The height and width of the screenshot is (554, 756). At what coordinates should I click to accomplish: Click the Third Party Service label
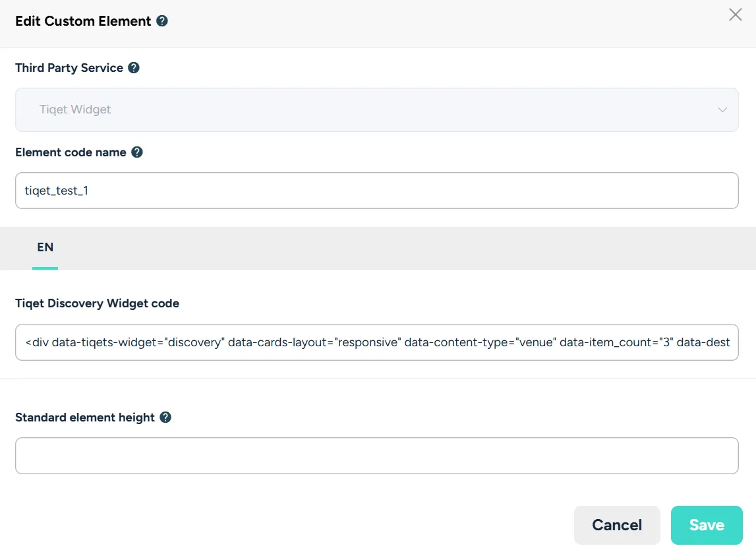[x=69, y=68]
